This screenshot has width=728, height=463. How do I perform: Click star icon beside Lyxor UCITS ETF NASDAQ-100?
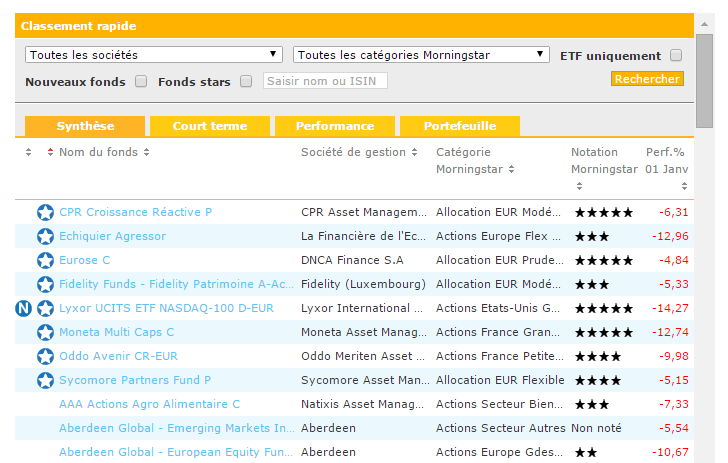(45, 308)
